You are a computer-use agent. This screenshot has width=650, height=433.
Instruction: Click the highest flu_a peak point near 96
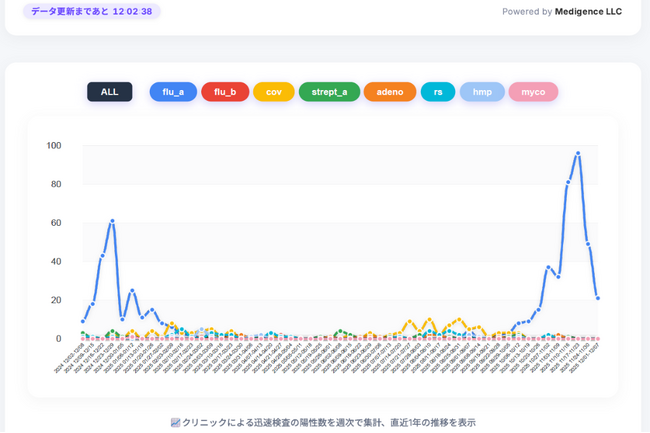pyautogui.click(x=578, y=153)
